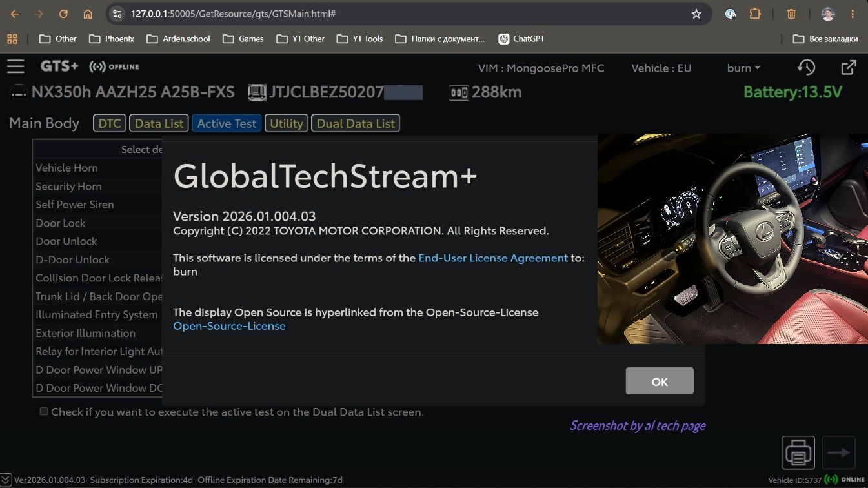Select the Door Unlock row
The height and width of the screenshot is (488, 868).
(x=98, y=241)
